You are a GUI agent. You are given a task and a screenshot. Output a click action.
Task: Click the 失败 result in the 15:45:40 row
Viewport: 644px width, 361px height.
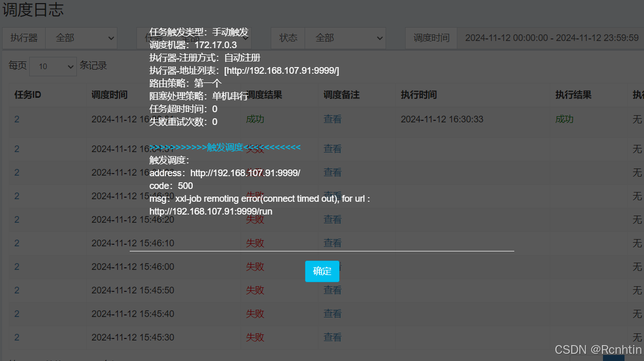coord(255,313)
